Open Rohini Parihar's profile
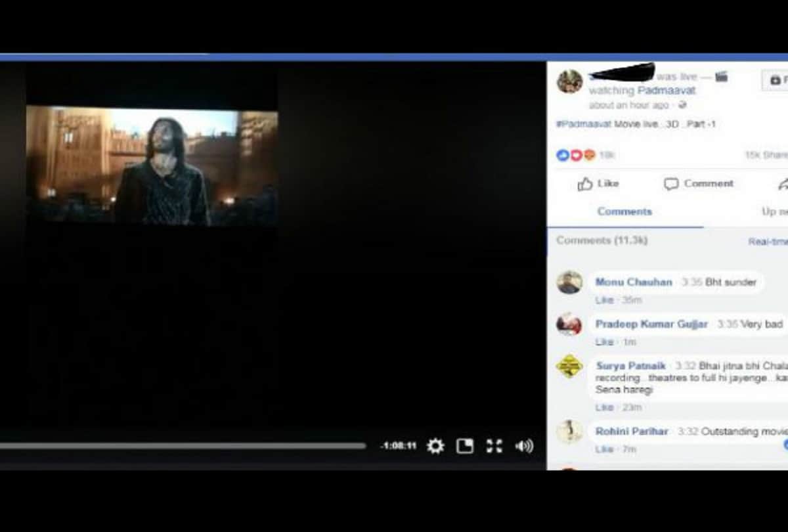The image size is (788, 532). pos(632,432)
